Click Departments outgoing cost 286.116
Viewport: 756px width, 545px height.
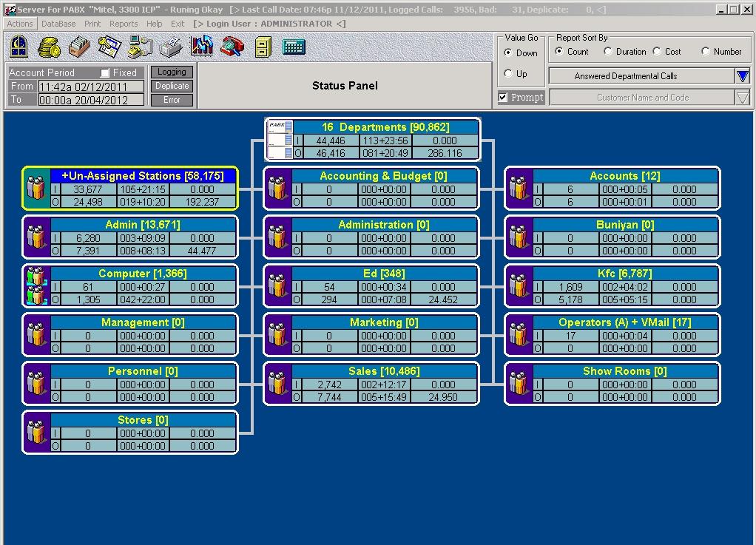pyautogui.click(x=445, y=153)
